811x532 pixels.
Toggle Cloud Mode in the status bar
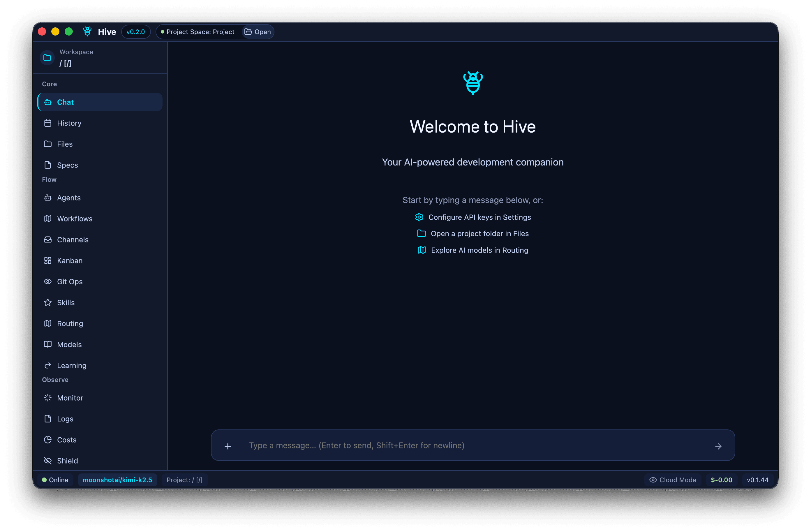672,480
